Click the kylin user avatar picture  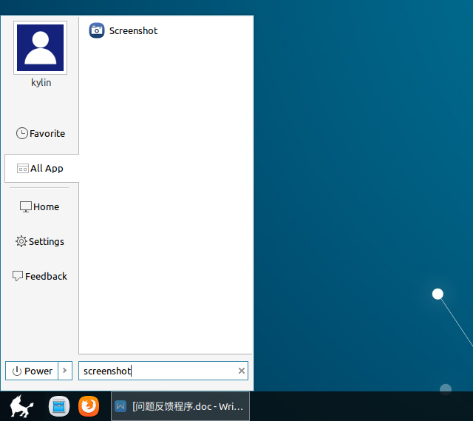click(x=40, y=48)
